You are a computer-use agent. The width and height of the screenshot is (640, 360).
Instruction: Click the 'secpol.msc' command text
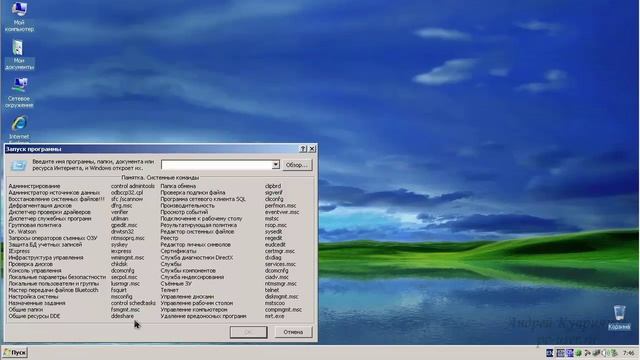[x=124, y=277]
